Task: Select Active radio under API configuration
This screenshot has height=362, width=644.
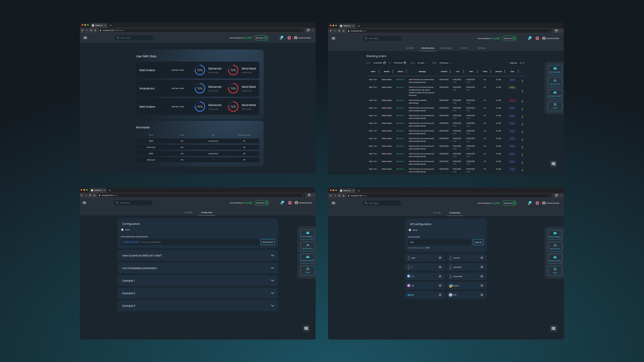Action: [x=410, y=230]
